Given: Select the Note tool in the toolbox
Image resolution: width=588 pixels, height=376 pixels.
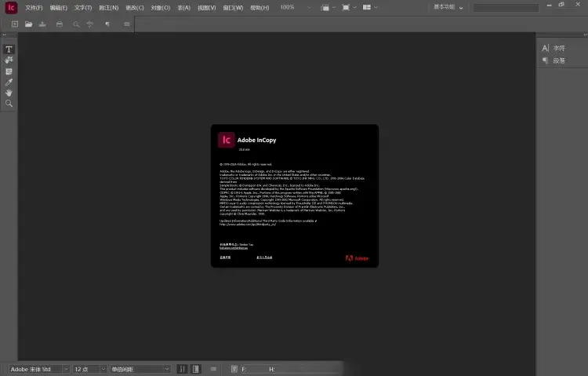Looking at the screenshot, I should click(9, 71).
